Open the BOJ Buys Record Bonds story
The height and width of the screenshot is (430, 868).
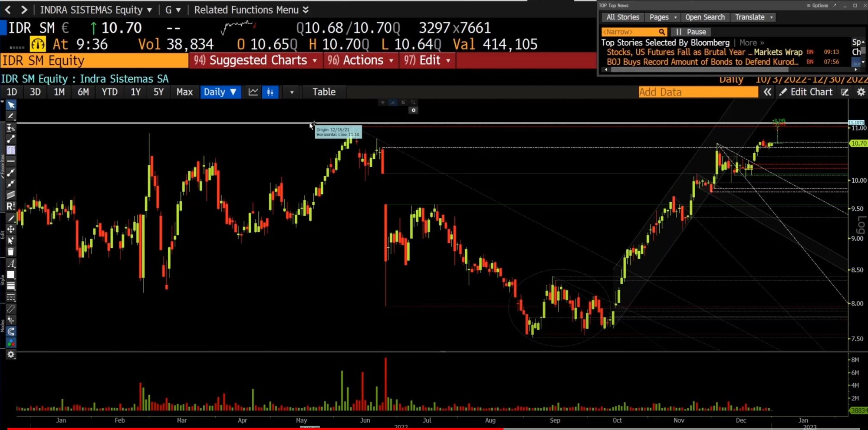pos(702,62)
